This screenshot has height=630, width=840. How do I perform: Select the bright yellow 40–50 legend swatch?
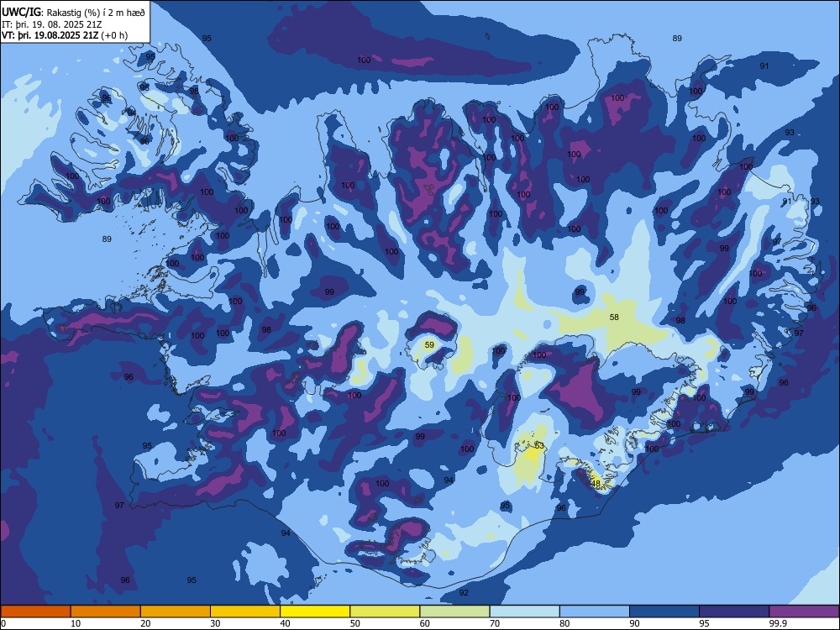click(315, 612)
